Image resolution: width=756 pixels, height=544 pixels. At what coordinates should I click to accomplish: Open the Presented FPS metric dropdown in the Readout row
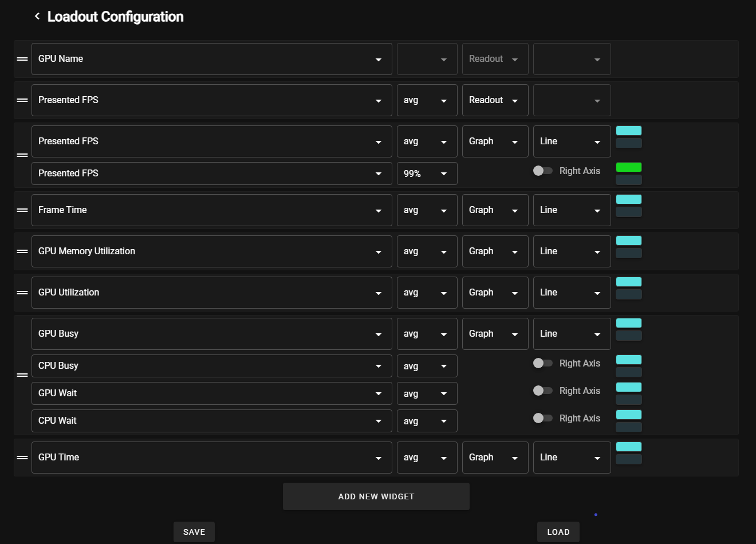pos(212,100)
